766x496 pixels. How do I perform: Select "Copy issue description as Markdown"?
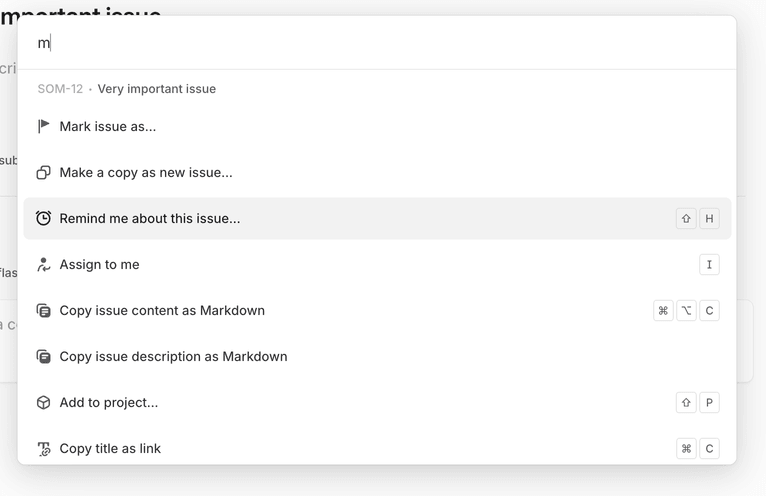[173, 356]
